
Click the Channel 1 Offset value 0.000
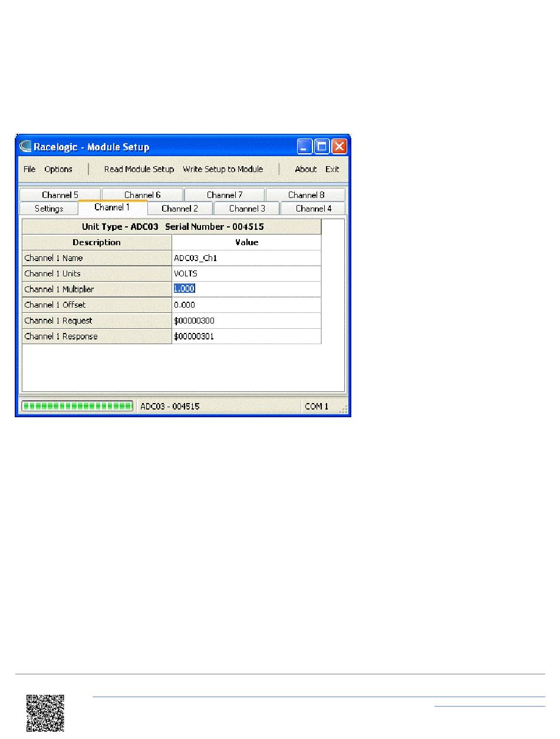[x=246, y=305]
